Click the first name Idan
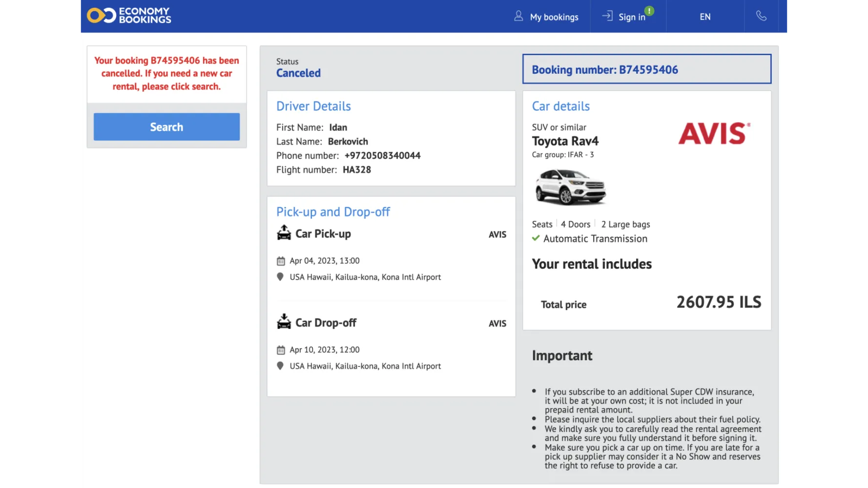The width and height of the screenshot is (868, 488). (338, 127)
